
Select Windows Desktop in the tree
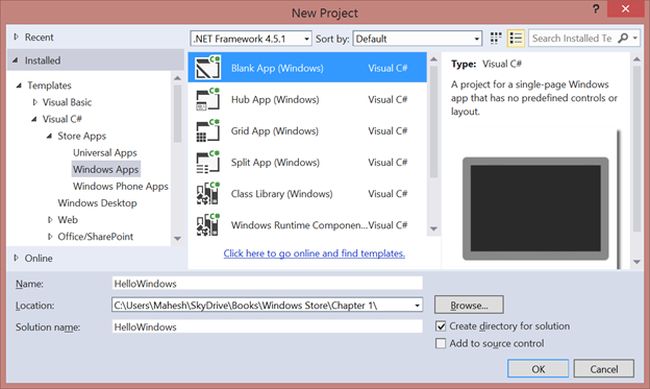tap(97, 203)
